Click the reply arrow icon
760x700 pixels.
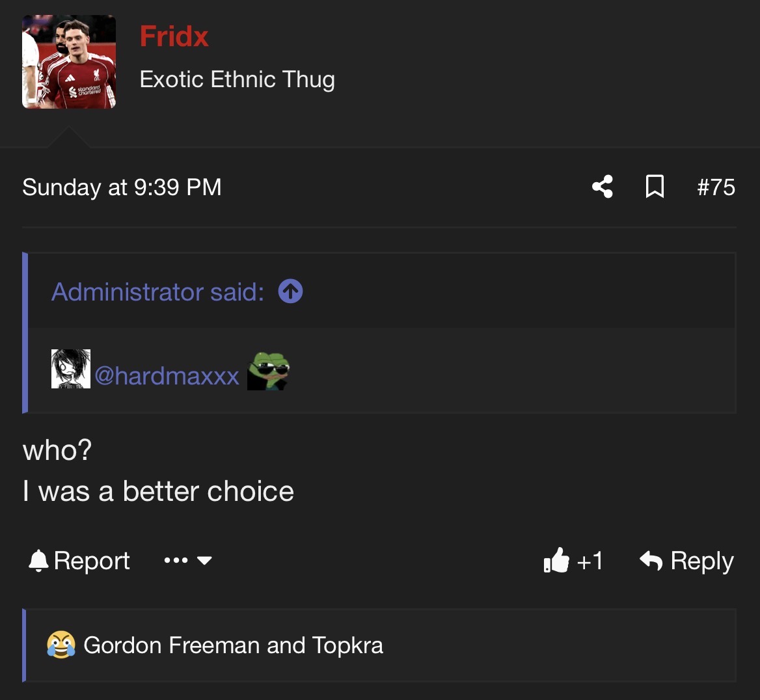[x=651, y=561]
